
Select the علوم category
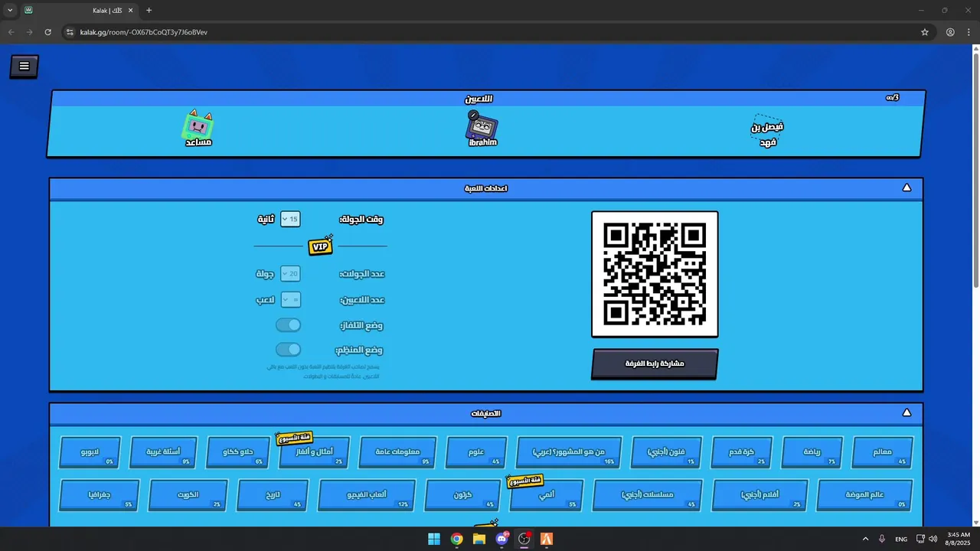[476, 452]
